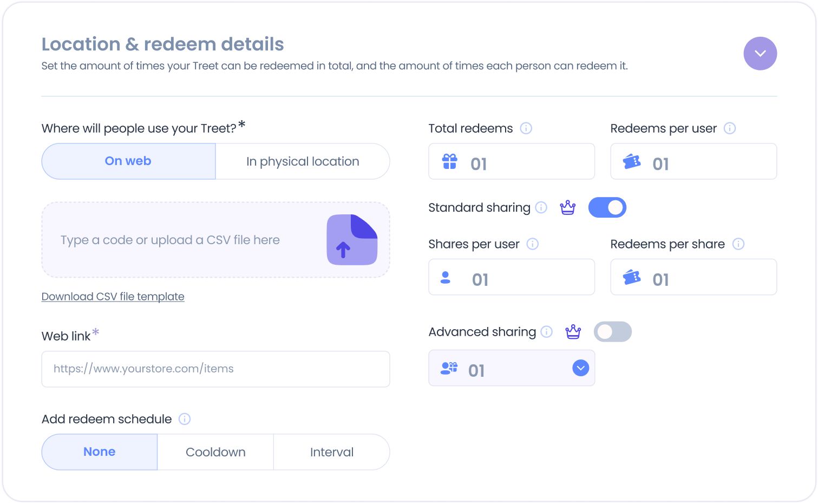Click the CSV upload file icon
818x504 pixels.
tap(352, 240)
